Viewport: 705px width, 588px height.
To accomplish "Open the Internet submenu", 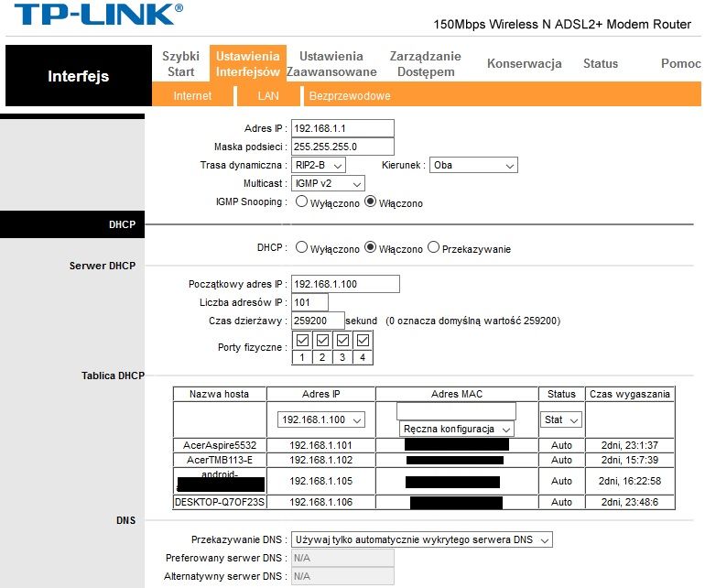I will click(192, 95).
